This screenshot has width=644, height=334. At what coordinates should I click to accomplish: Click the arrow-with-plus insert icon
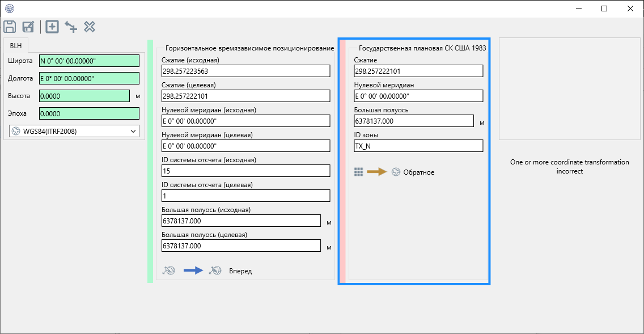click(x=71, y=27)
